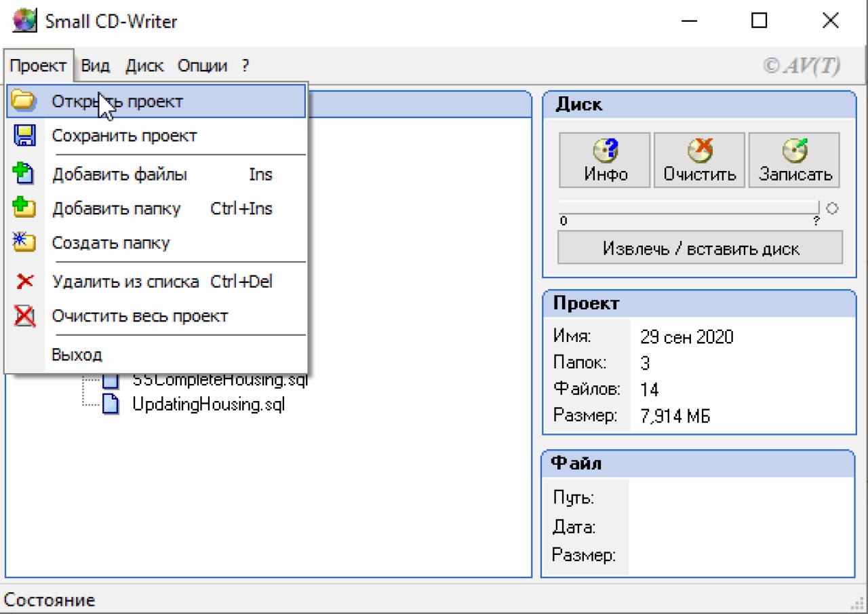Click the small round indicator beside the capacity bar

(x=832, y=208)
